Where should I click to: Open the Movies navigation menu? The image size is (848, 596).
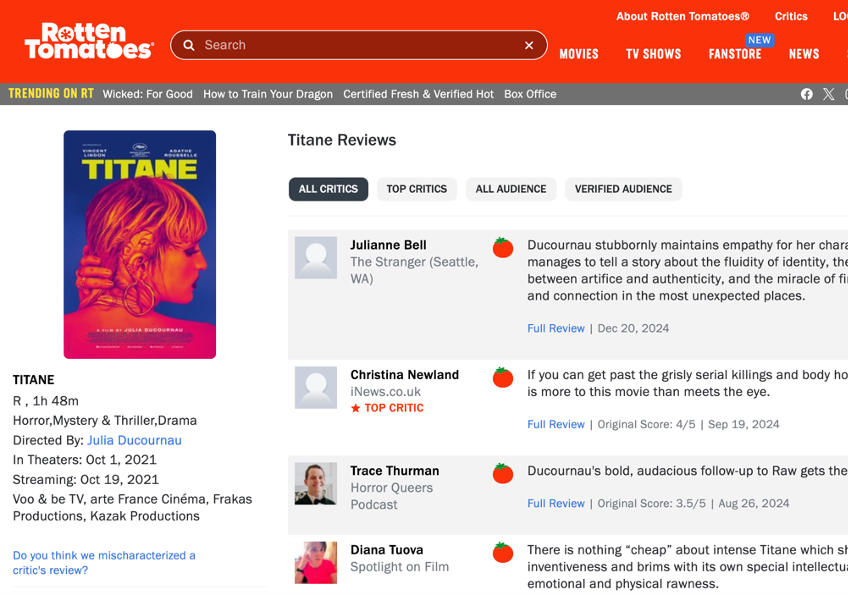[x=579, y=54]
